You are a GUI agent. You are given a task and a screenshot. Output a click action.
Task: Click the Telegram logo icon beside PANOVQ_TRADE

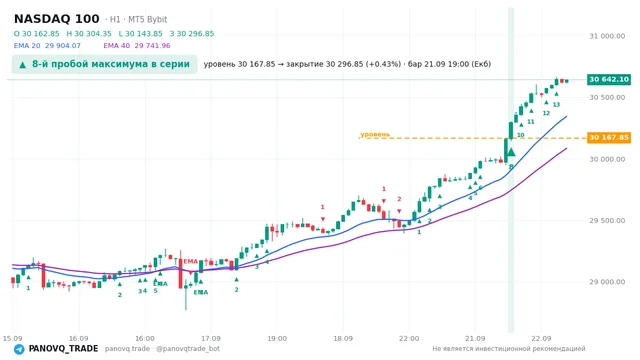click(19, 349)
